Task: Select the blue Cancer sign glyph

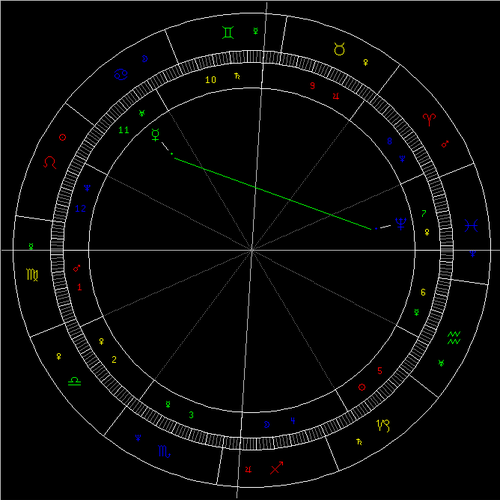Action: coord(121,75)
